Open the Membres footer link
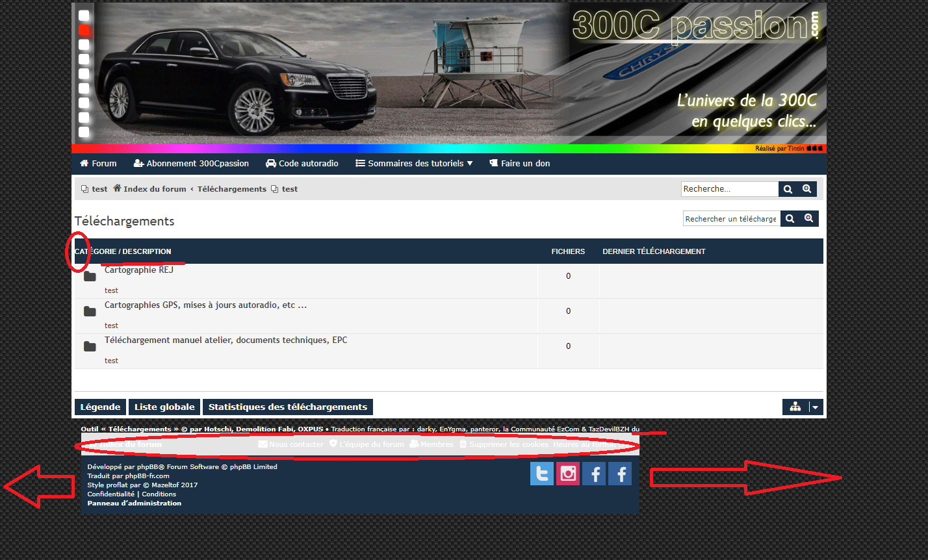 pos(432,444)
